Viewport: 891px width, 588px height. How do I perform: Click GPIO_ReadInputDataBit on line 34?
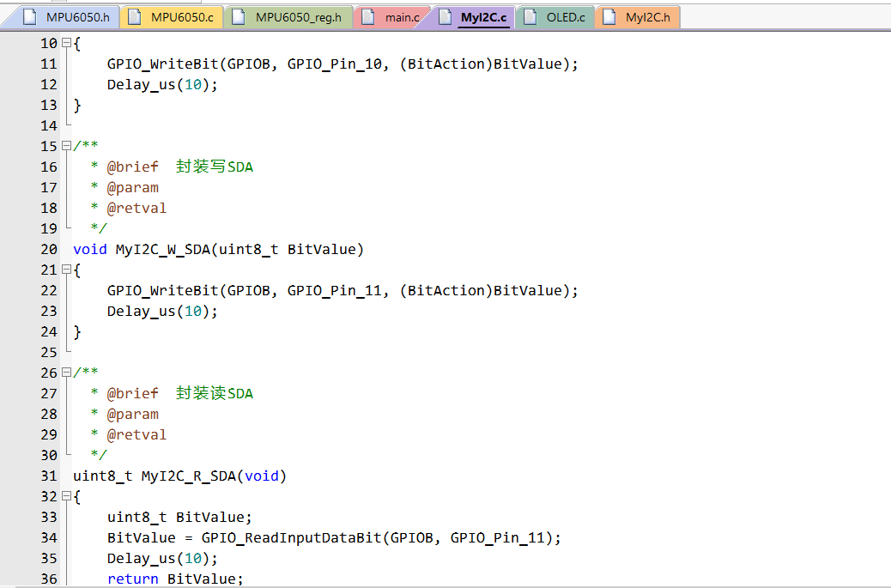[292, 538]
